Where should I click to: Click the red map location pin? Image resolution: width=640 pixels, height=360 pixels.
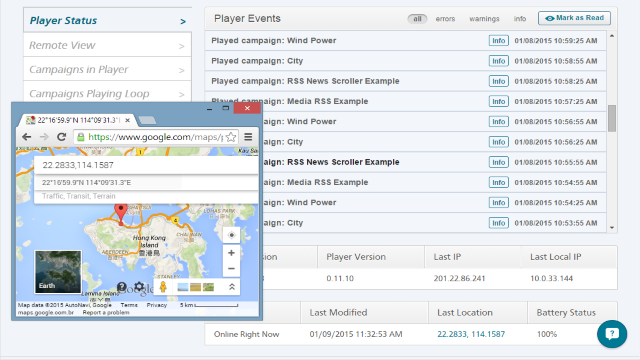click(120, 214)
